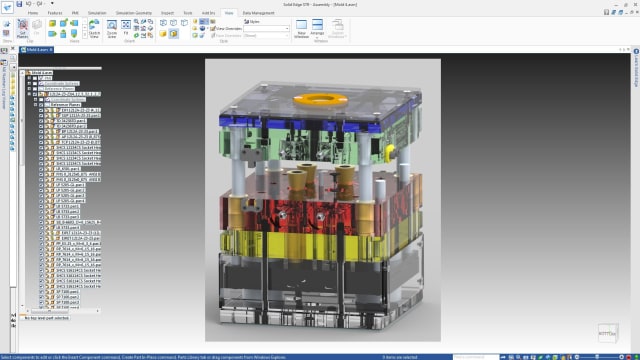Viewport: 640px width, 360px height.
Task: Select the root Mold-Laser assembly node
Action: coord(42,73)
